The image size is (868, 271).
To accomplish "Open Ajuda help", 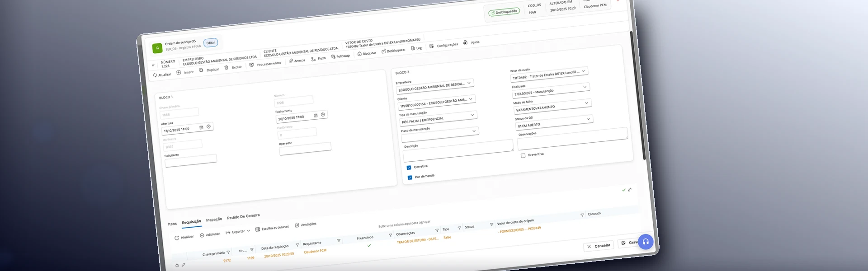I will [x=471, y=42].
